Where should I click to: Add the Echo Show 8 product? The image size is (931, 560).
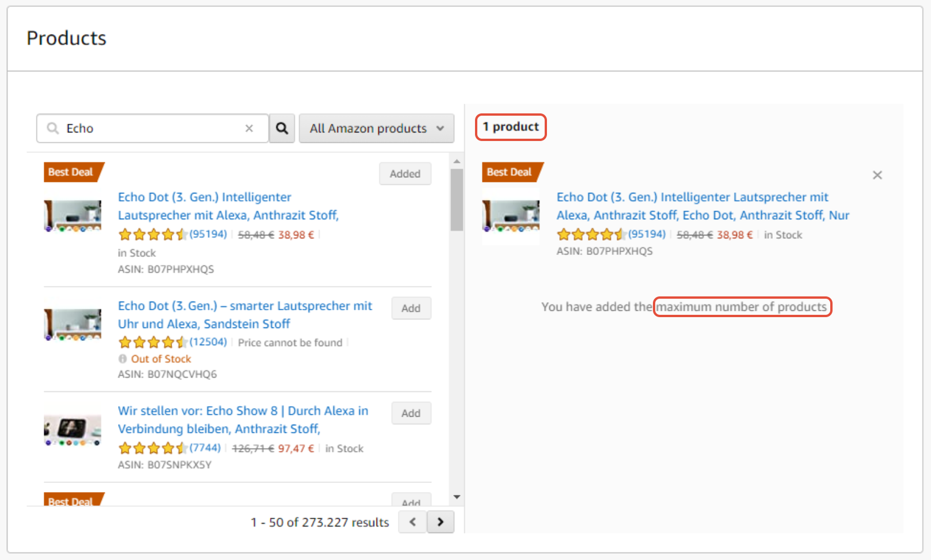coord(411,413)
